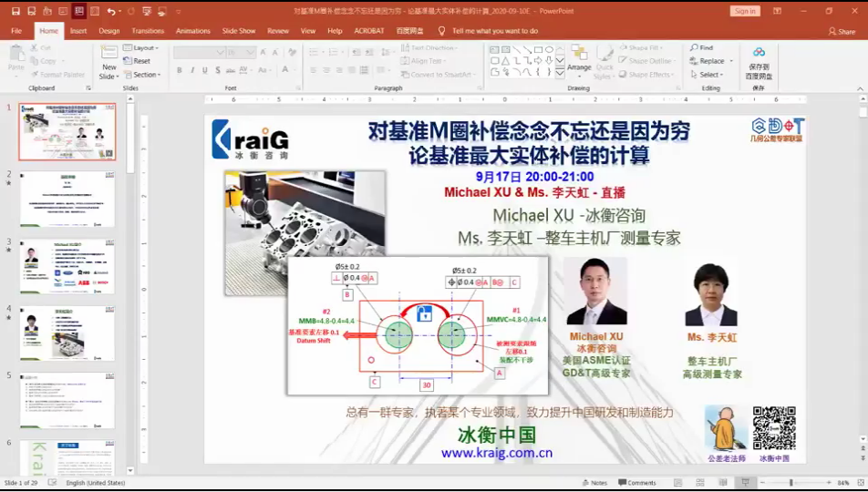This screenshot has width=868, height=492.
Task: Toggle the Notes pane in status bar
Action: [594, 483]
